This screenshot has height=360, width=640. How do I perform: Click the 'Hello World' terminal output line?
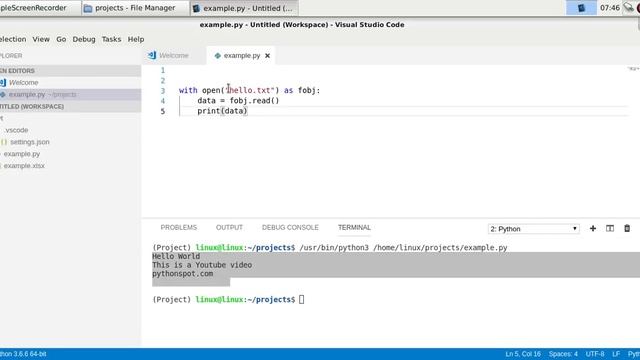tap(176, 256)
